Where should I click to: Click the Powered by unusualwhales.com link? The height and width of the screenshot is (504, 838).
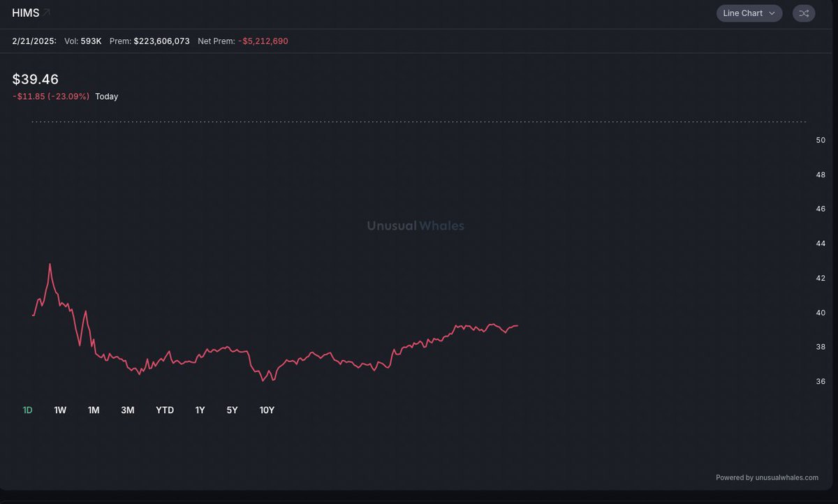(x=767, y=477)
